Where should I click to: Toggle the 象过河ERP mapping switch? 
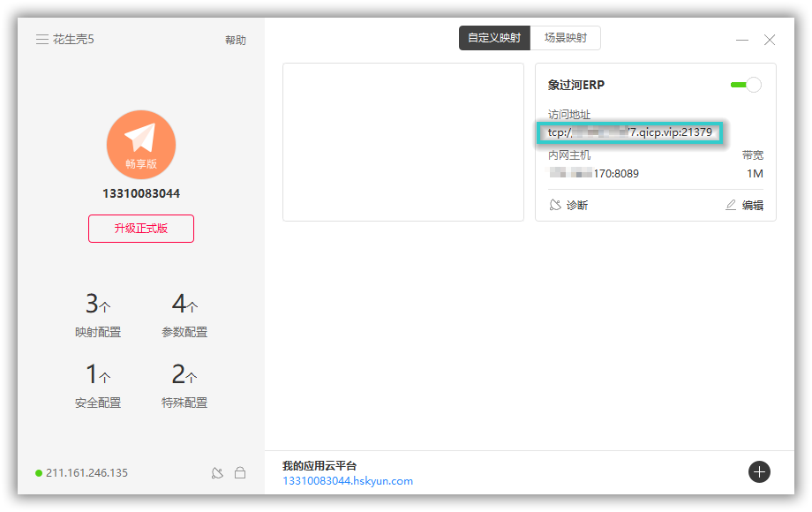pos(746,85)
